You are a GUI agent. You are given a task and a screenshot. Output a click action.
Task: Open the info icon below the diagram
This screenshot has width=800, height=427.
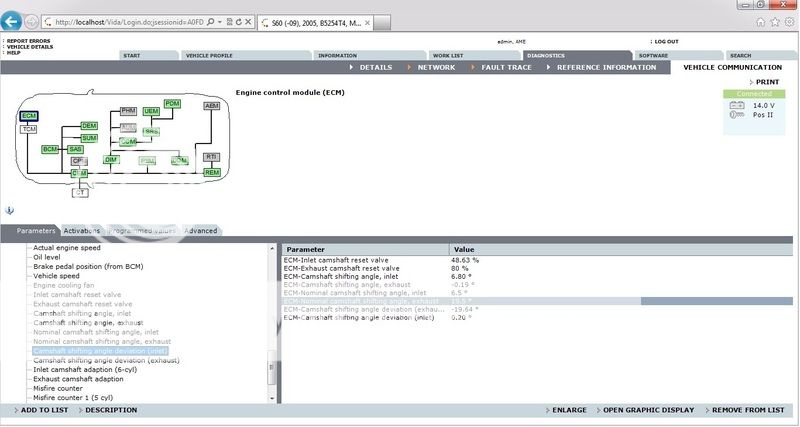pyautogui.click(x=9, y=211)
